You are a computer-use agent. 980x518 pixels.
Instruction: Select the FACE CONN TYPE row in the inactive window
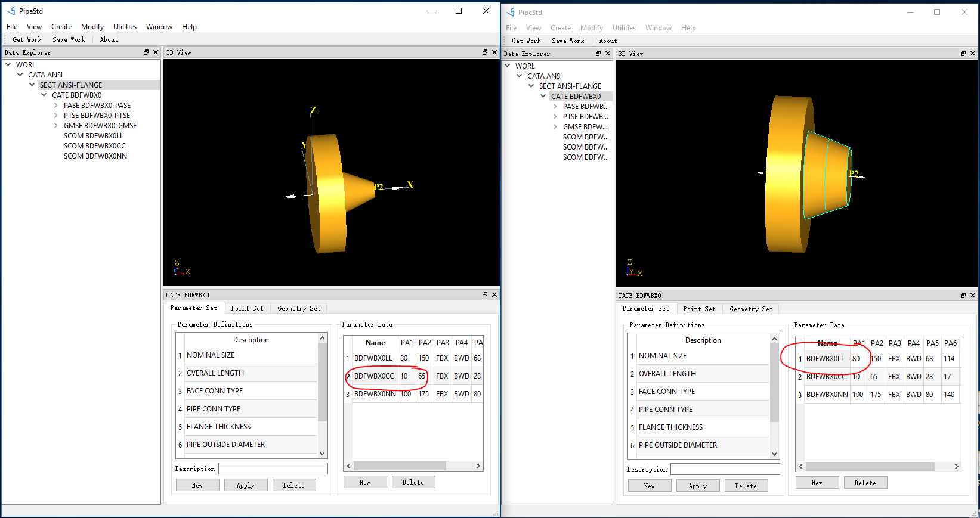[703, 392]
